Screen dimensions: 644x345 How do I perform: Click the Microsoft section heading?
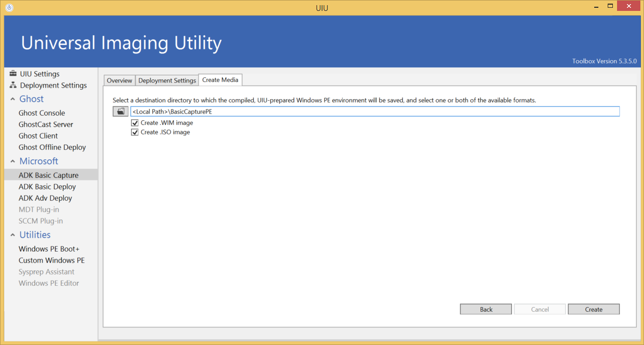pyautogui.click(x=39, y=161)
